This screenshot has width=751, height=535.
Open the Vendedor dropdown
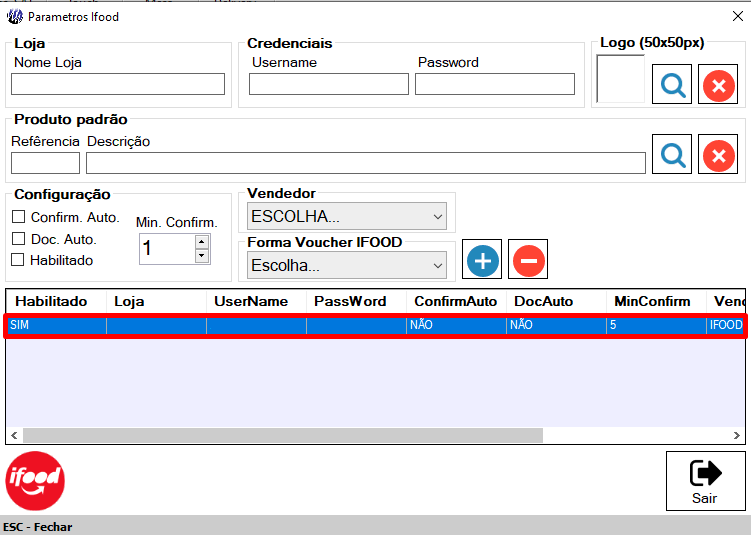(x=347, y=216)
